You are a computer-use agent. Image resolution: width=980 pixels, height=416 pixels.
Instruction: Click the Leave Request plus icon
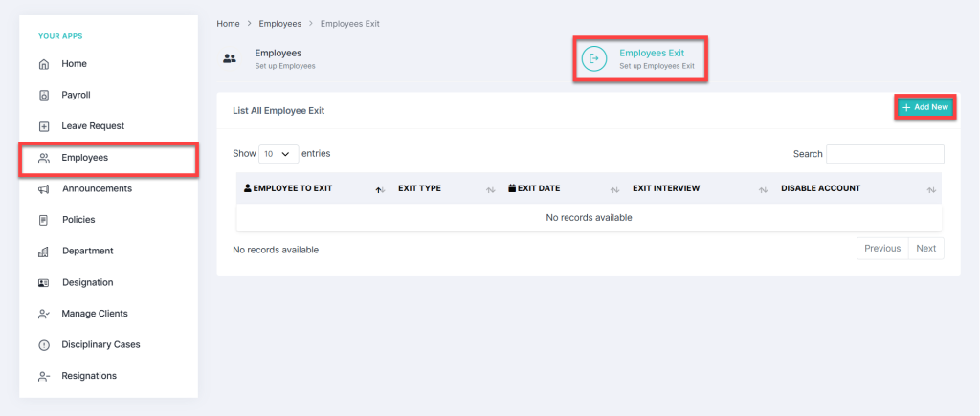pos(43,126)
